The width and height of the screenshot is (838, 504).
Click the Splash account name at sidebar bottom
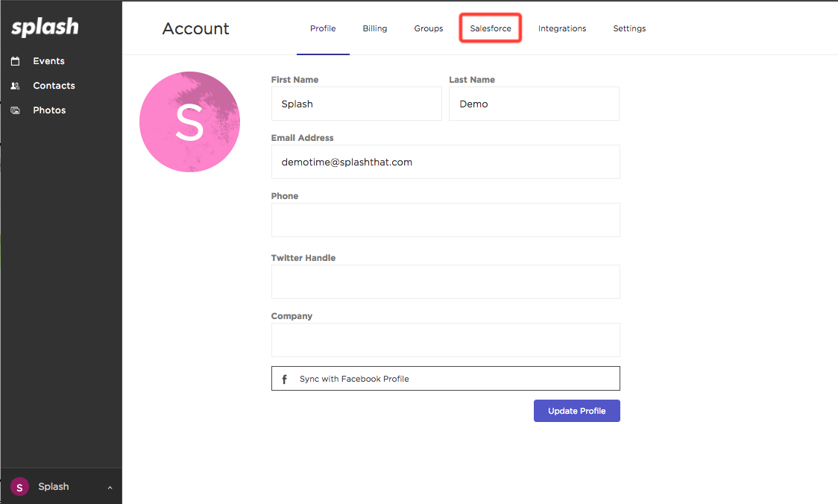[54, 487]
